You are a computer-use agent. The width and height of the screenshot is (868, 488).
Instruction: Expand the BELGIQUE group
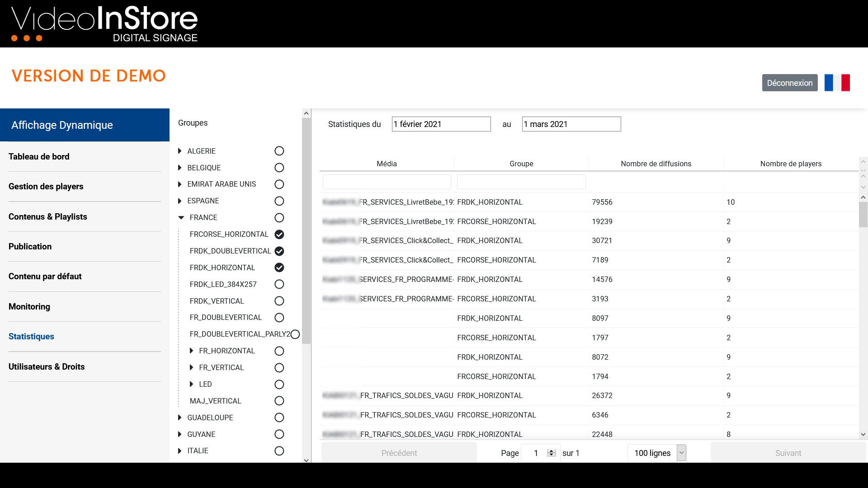pos(180,168)
